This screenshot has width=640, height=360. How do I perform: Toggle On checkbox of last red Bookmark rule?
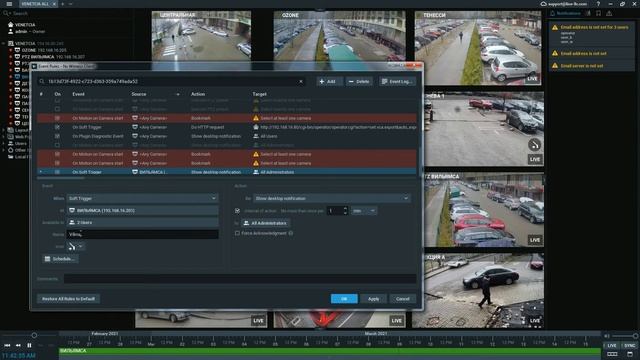click(57, 163)
